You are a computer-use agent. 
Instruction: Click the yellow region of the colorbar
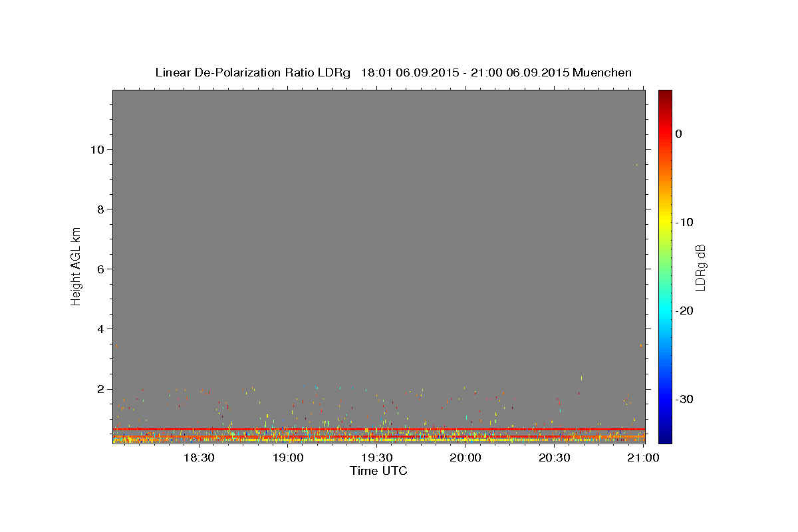click(x=665, y=219)
